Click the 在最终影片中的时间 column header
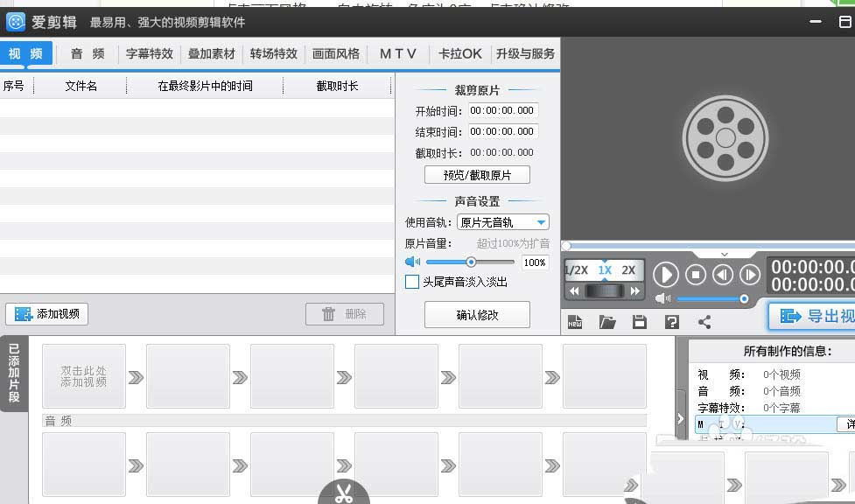Image resolution: width=855 pixels, height=504 pixels. 205,86
